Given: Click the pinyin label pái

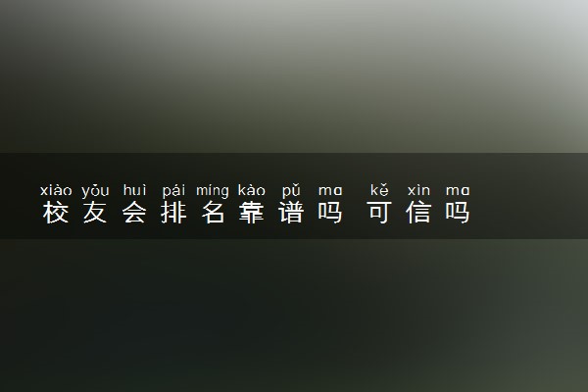Looking at the screenshot, I should 173,191.
